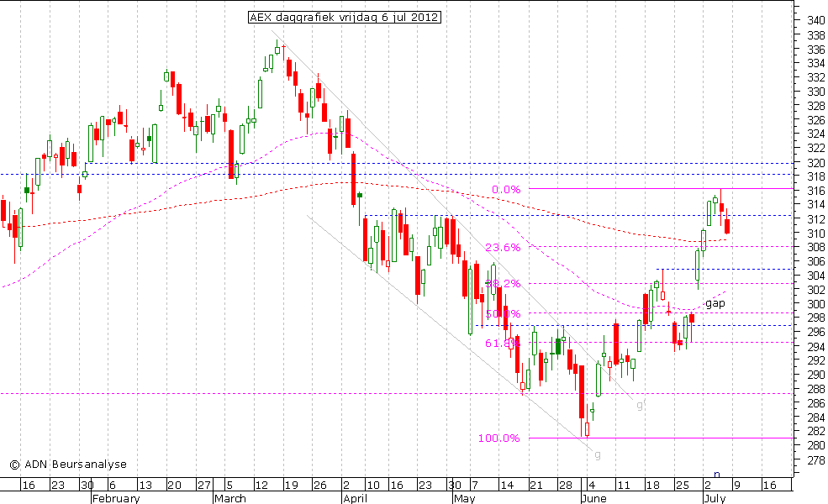Click the 340 price axis value
The image size is (828, 504).
816,21
